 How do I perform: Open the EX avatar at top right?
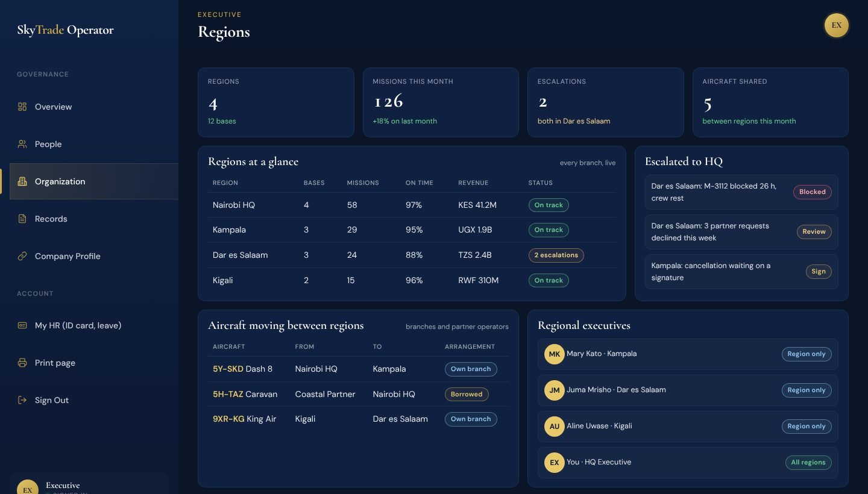coord(836,25)
